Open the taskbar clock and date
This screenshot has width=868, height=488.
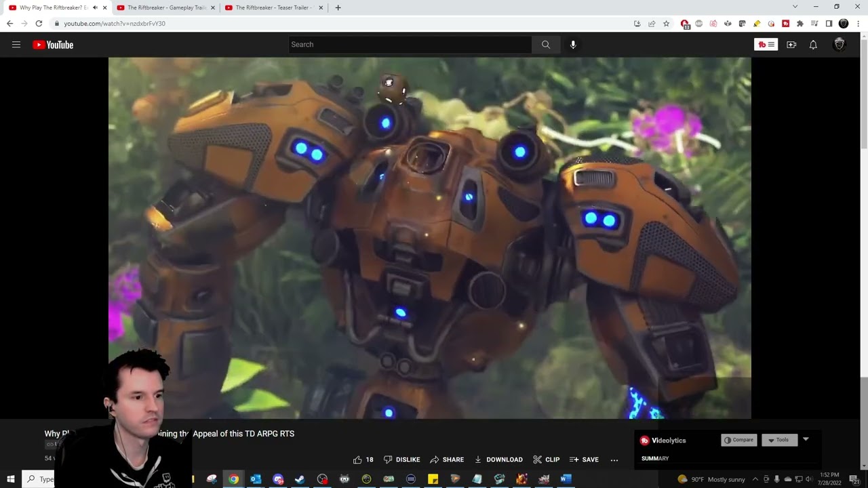click(829, 479)
